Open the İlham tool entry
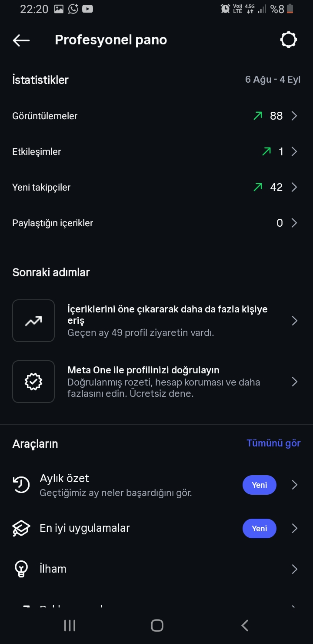Image resolution: width=313 pixels, height=644 pixels. tap(156, 569)
